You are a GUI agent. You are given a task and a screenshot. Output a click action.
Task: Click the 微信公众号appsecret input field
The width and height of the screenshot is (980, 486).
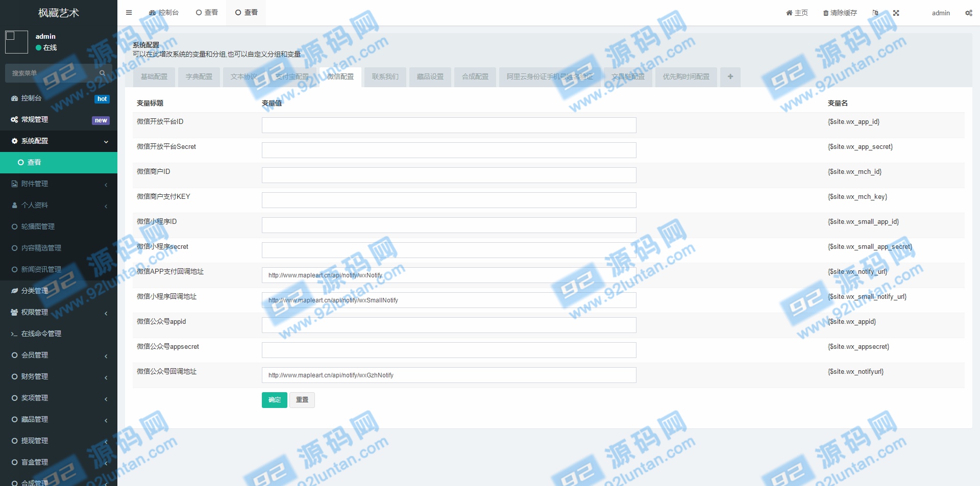point(449,350)
